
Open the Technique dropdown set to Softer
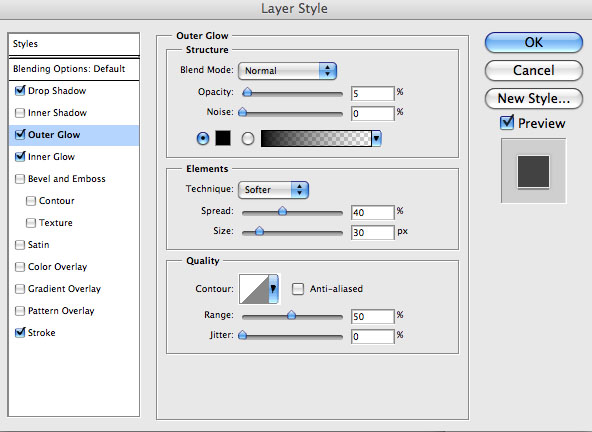click(x=273, y=190)
